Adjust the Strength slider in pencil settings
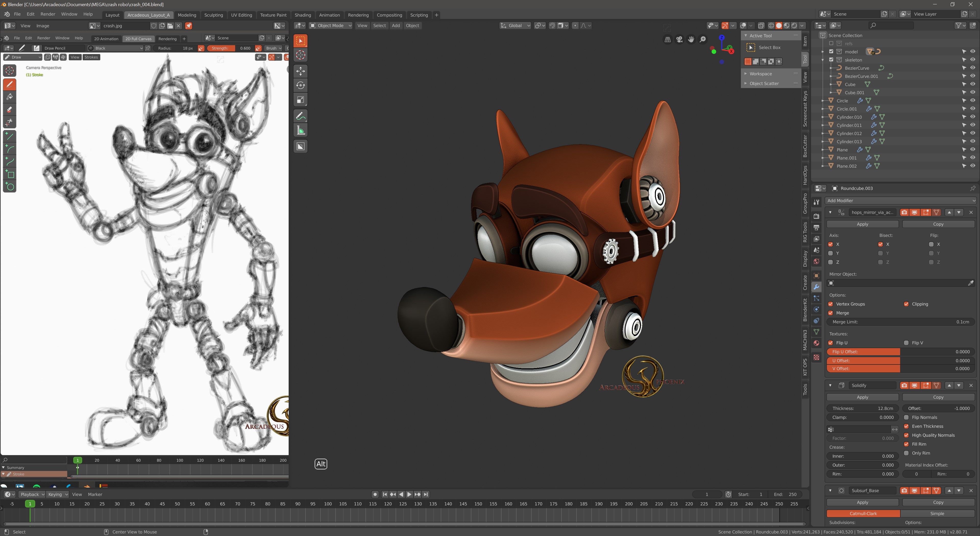 230,48
